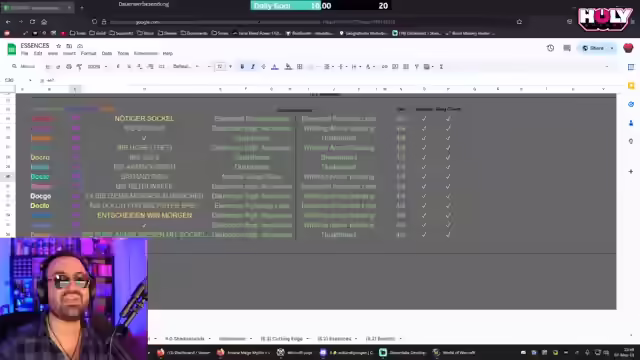Screen dimensions: 640x360
Task: Get add-ons with plus icon
Action: (631, 171)
